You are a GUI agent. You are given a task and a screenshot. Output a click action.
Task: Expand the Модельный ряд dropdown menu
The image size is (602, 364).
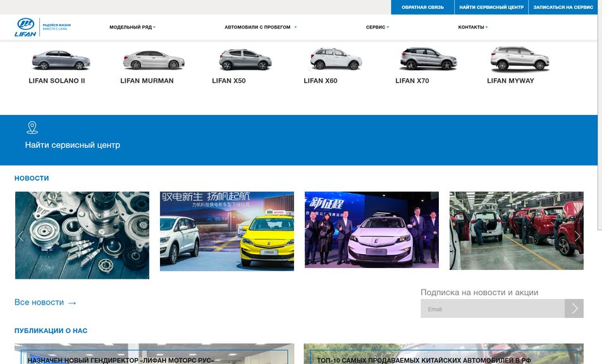coord(132,27)
